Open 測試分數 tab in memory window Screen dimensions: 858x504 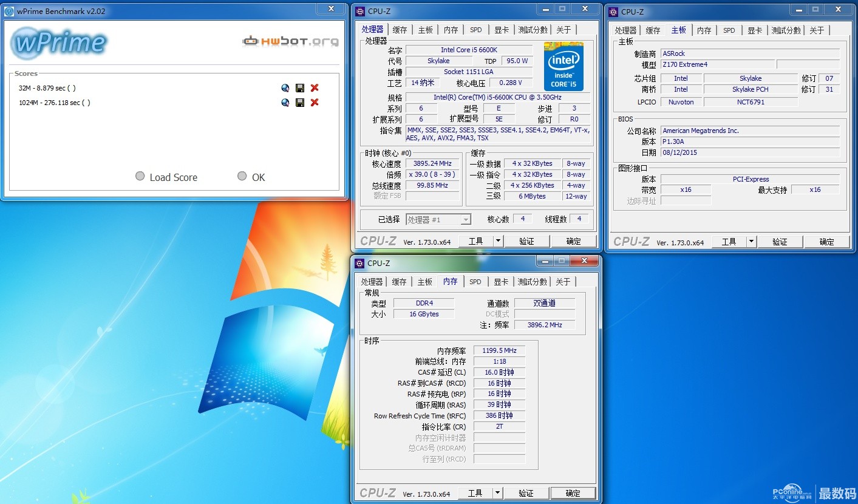click(x=533, y=282)
